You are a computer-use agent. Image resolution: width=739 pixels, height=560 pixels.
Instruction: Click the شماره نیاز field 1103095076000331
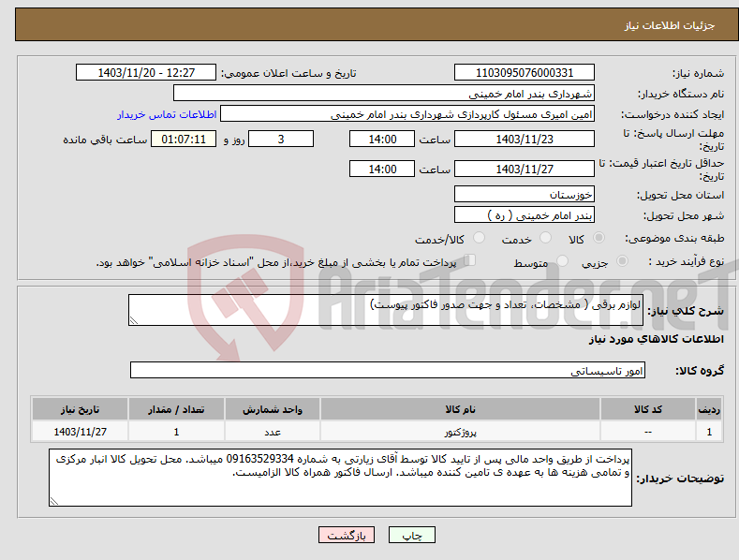point(525,73)
